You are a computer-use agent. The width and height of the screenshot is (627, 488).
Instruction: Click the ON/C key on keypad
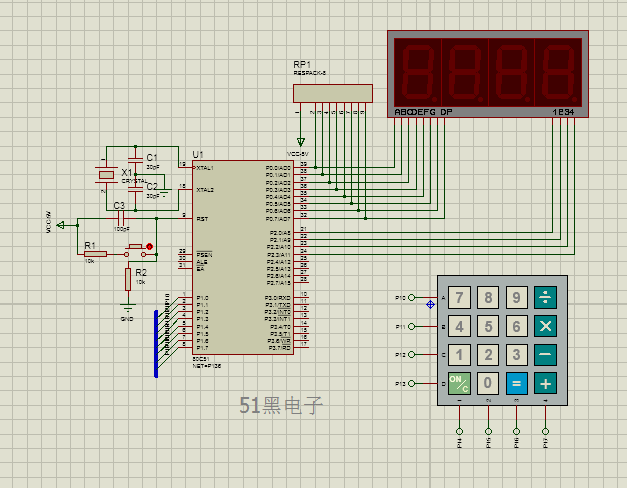point(459,384)
